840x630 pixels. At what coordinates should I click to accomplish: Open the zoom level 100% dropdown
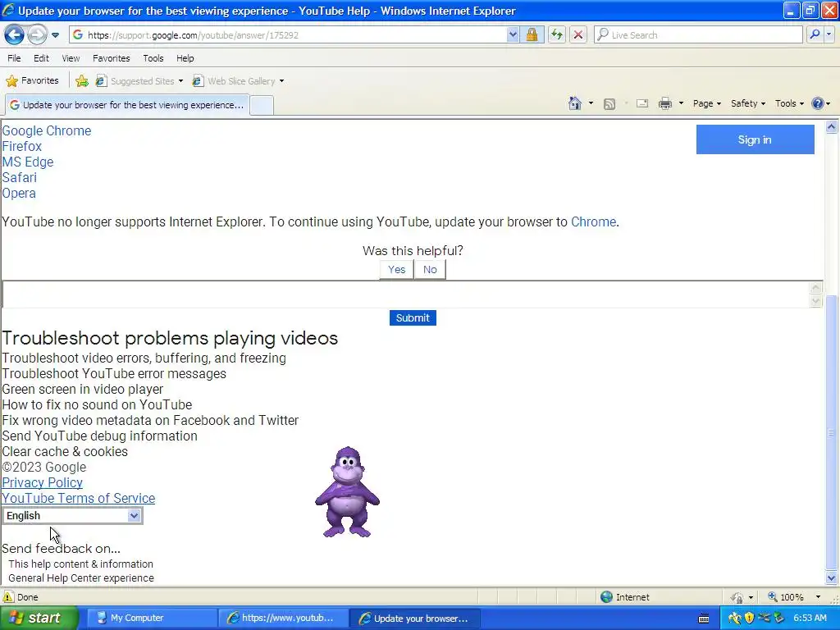[818, 597]
